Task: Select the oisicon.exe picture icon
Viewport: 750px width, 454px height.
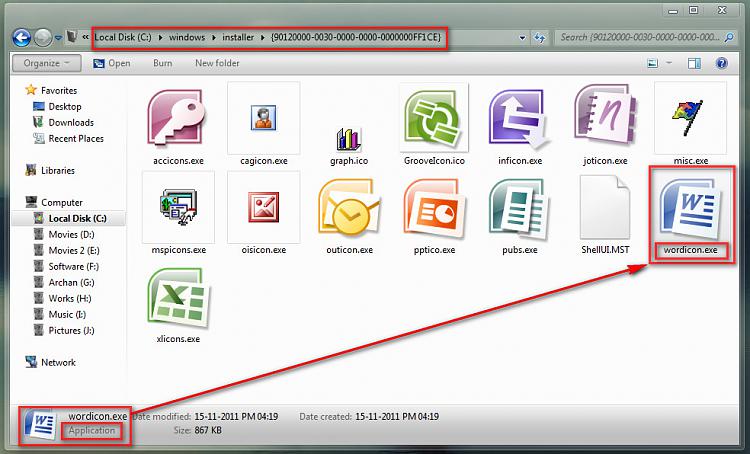Action: coord(264,207)
